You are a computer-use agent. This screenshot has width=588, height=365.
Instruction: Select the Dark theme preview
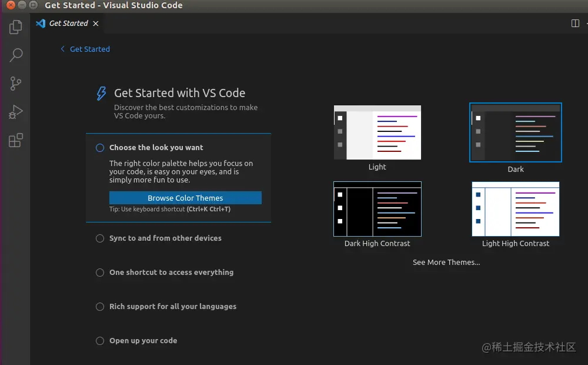coord(516,132)
